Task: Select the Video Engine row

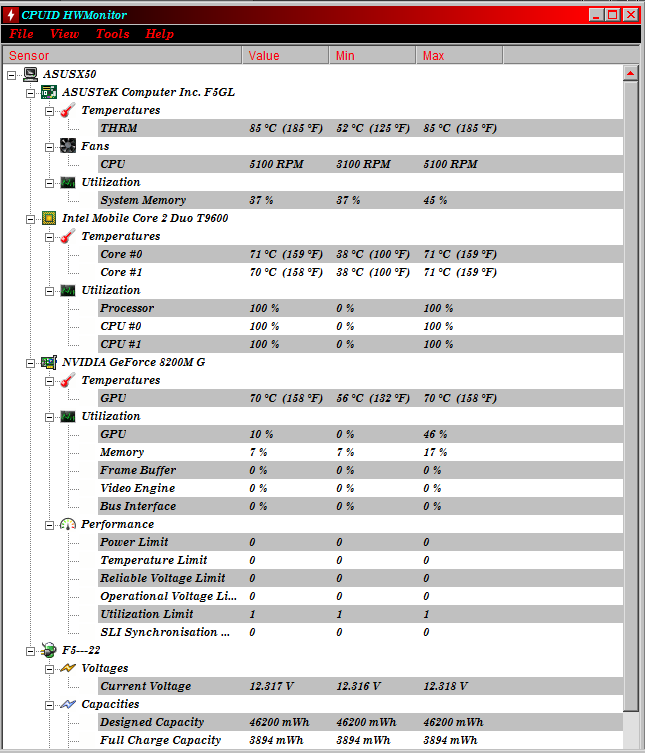Action: [x=360, y=488]
